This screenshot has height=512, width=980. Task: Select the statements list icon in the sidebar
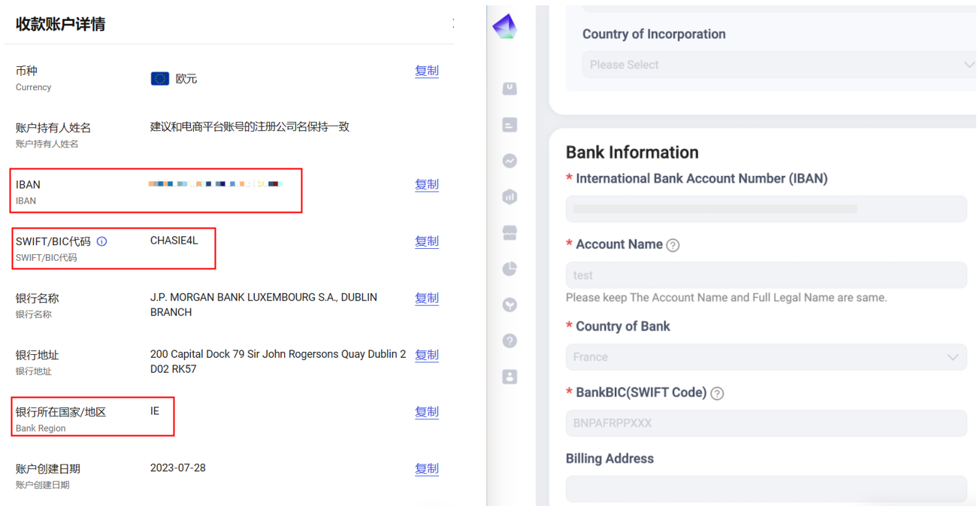coord(510,125)
